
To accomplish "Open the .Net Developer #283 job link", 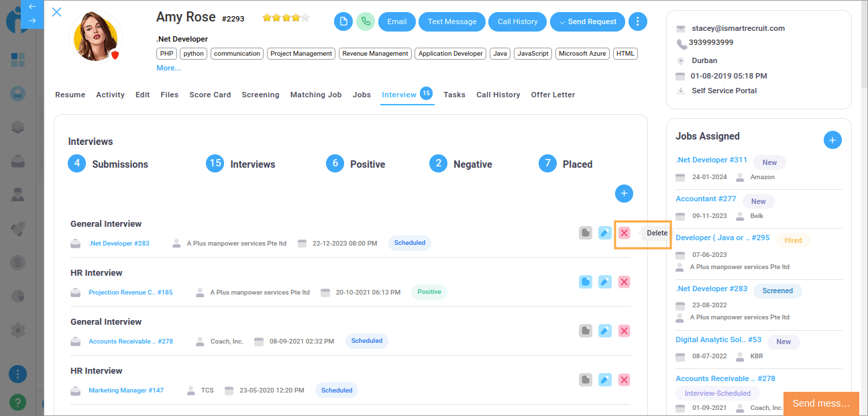I will click(x=119, y=244).
